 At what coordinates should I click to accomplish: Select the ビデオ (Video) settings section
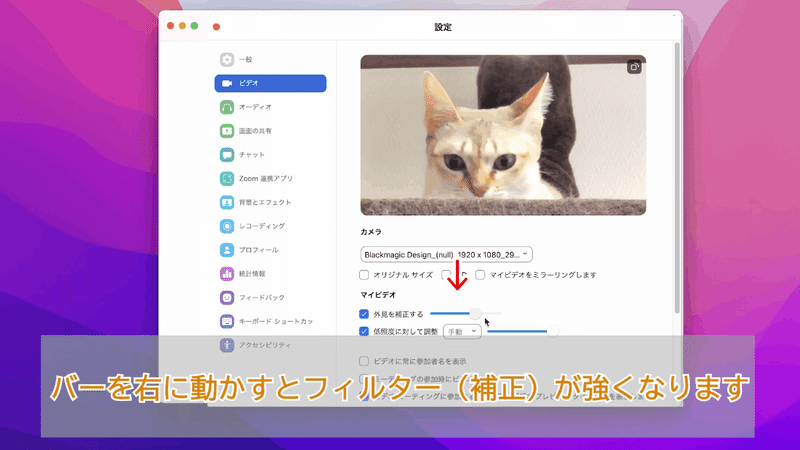pyautogui.click(x=270, y=83)
